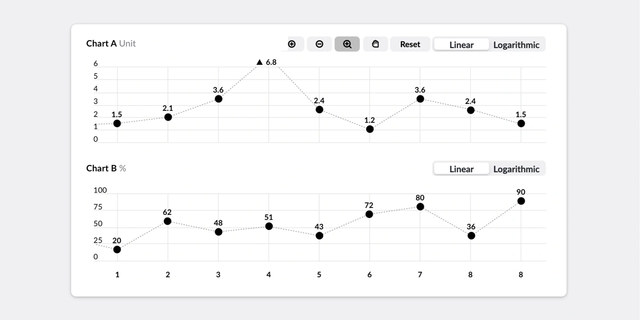Click the first data point labeled 20

(117, 249)
